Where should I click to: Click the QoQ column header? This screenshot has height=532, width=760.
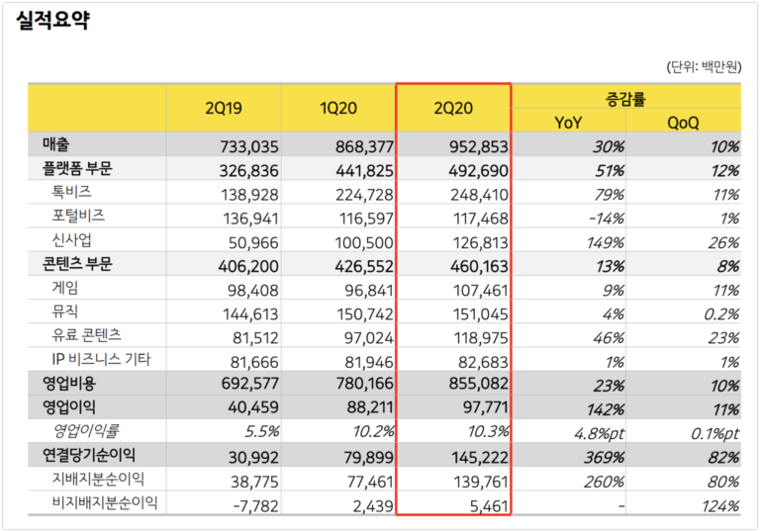click(x=683, y=122)
